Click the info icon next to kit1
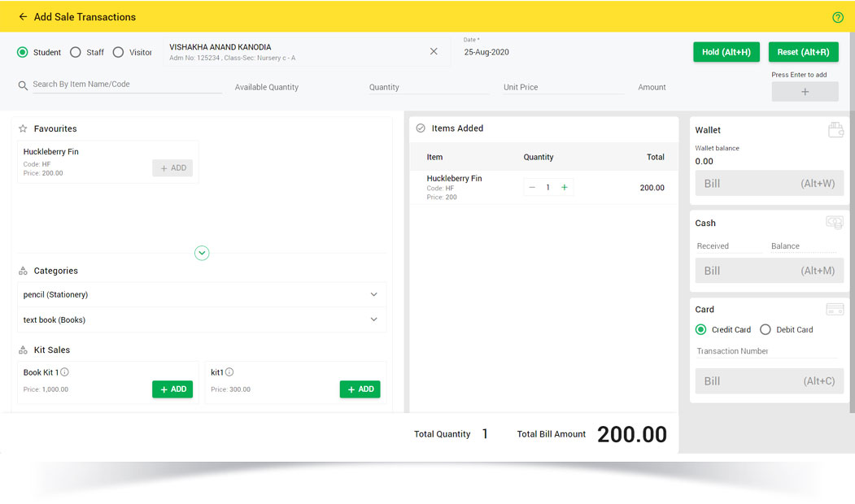This screenshot has height=504, width=855. coord(229,372)
